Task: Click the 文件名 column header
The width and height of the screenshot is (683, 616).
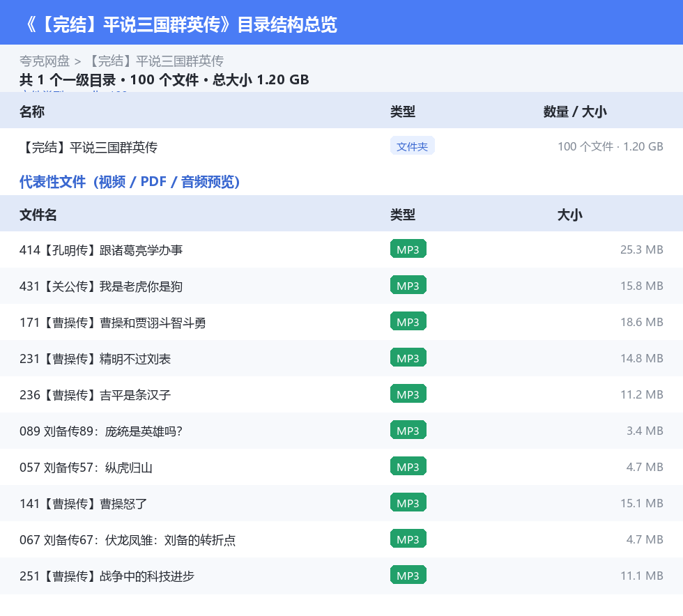Action: [x=38, y=215]
